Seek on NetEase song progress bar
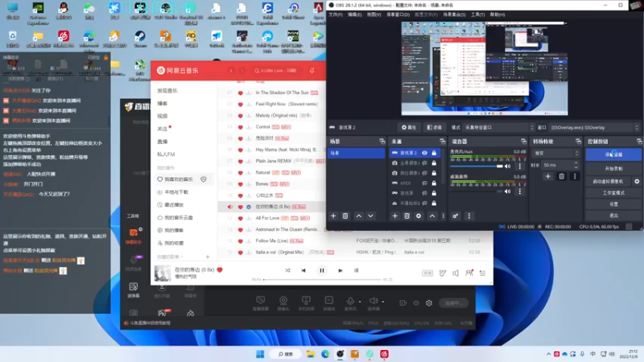This screenshot has height=362, width=644. (x=322, y=279)
